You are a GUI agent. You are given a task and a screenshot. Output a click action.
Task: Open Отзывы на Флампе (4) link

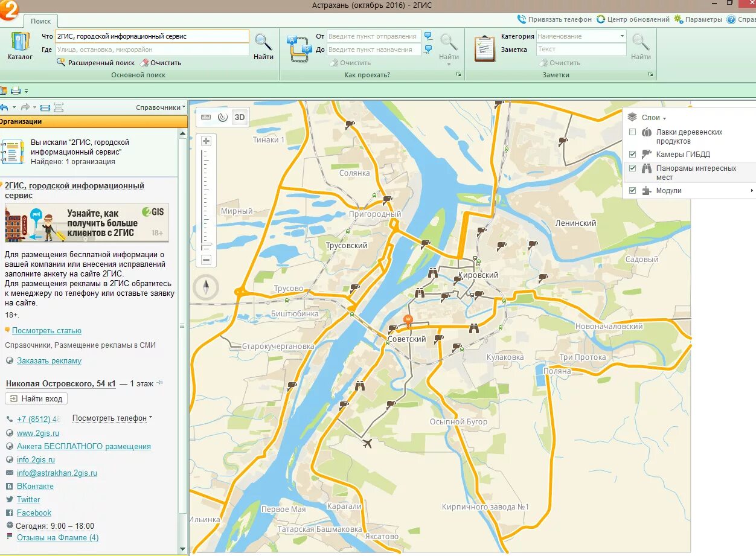[57, 537]
